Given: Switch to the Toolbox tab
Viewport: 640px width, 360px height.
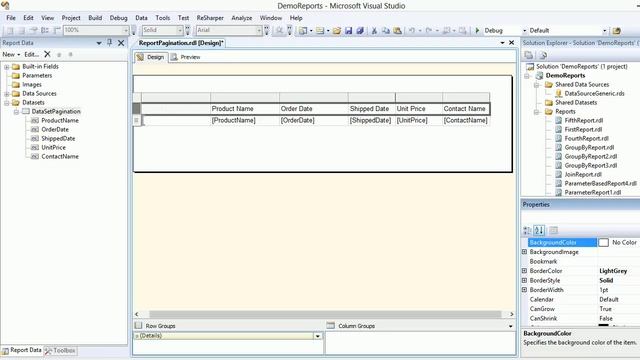Looking at the screenshot, I should coord(60,351).
